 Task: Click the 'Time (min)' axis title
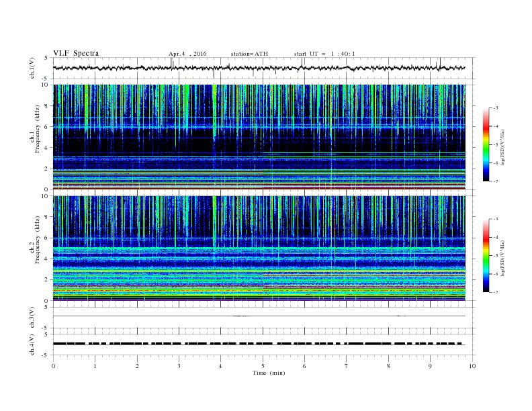269,373
